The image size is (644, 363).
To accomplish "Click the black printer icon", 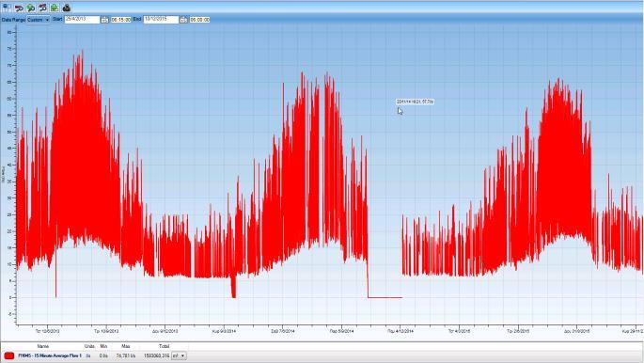I will pyautogui.click(x=66, y=8).
